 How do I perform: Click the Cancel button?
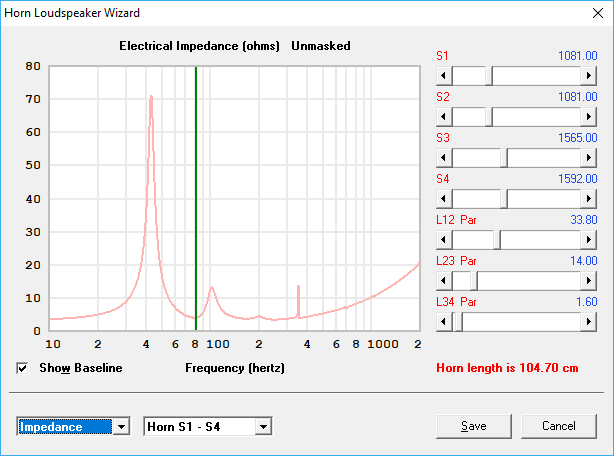(x=559, y=426)
